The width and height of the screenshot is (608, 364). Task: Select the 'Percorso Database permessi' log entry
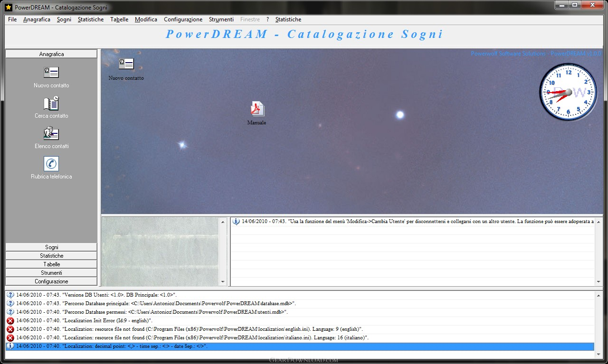pos(300,312)
